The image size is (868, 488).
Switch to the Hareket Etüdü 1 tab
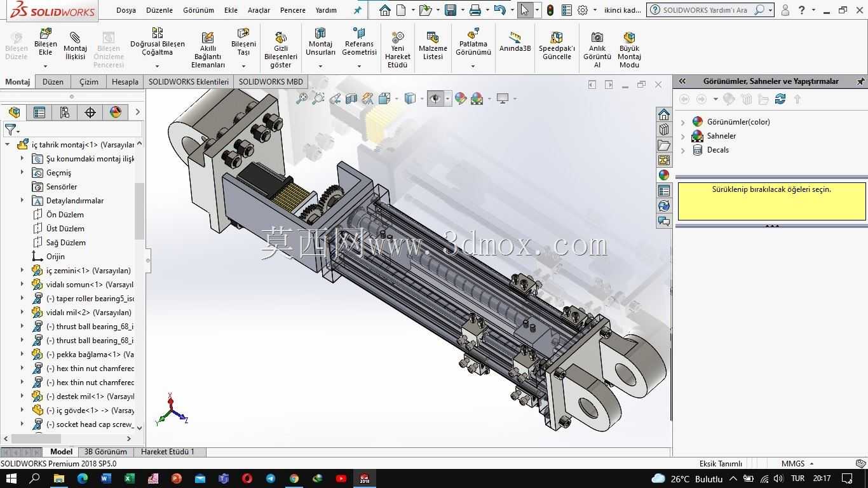point(168,452)
